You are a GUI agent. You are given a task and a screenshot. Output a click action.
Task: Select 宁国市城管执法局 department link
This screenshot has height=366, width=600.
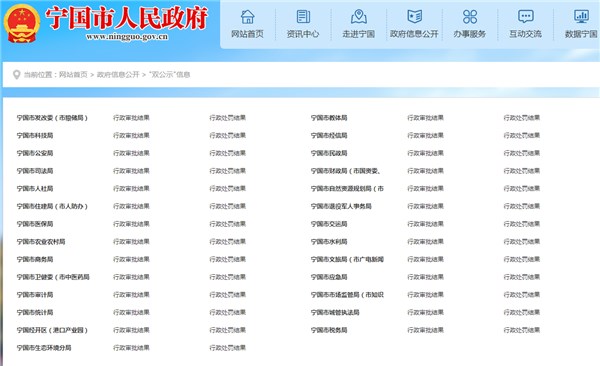tap(335, 312)
